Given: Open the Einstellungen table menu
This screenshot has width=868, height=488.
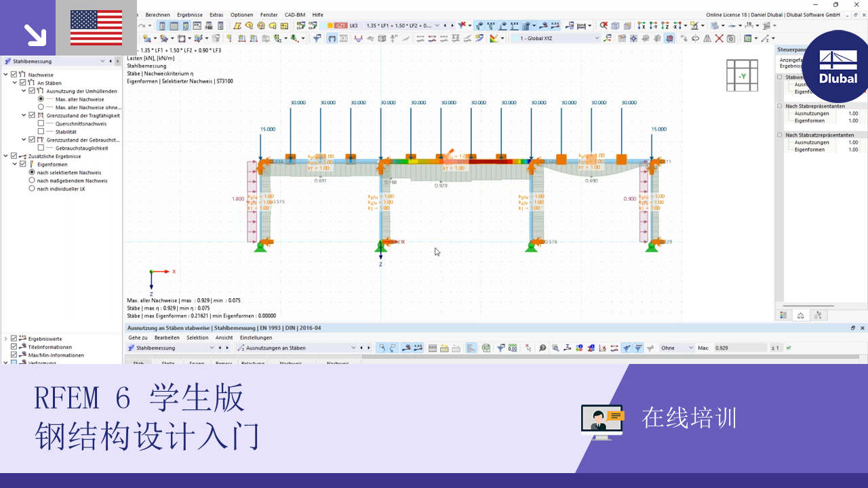Looking at the screenshot, I should pos(256,338).
